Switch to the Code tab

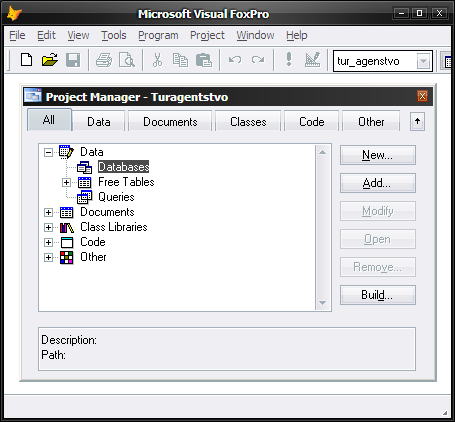click(x=312, y=122)
